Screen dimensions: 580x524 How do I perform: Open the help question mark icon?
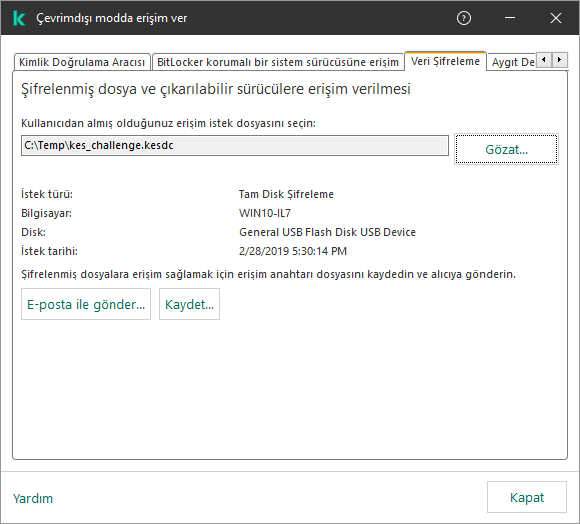tap(464, 18)
